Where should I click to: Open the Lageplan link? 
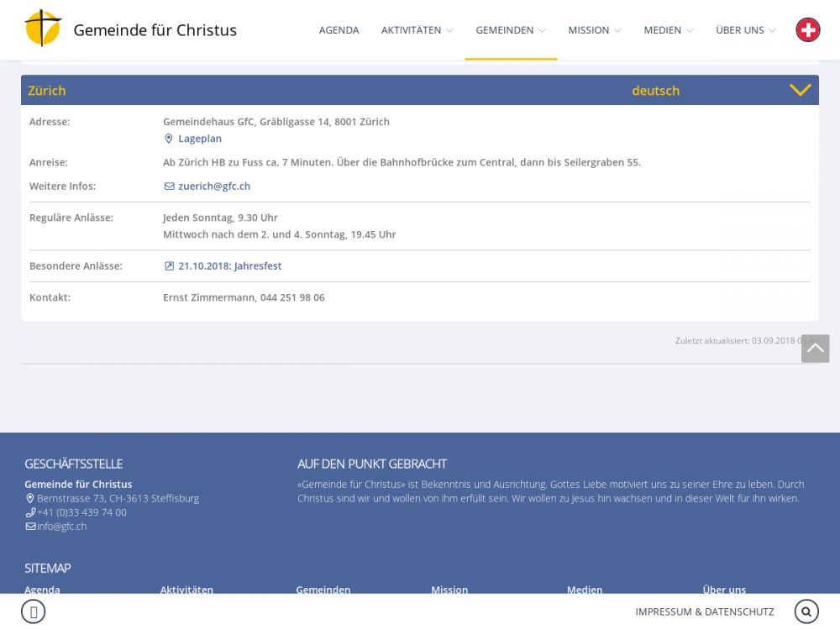200,139
